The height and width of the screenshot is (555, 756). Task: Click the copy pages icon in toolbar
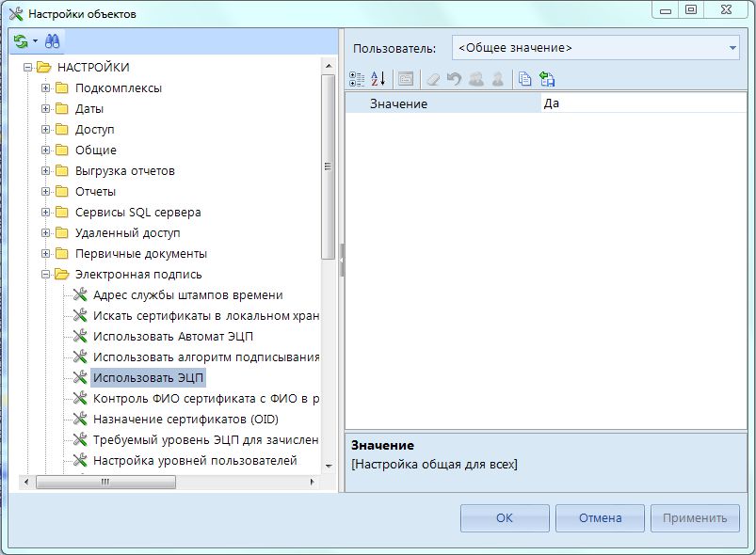pos(526,80)
